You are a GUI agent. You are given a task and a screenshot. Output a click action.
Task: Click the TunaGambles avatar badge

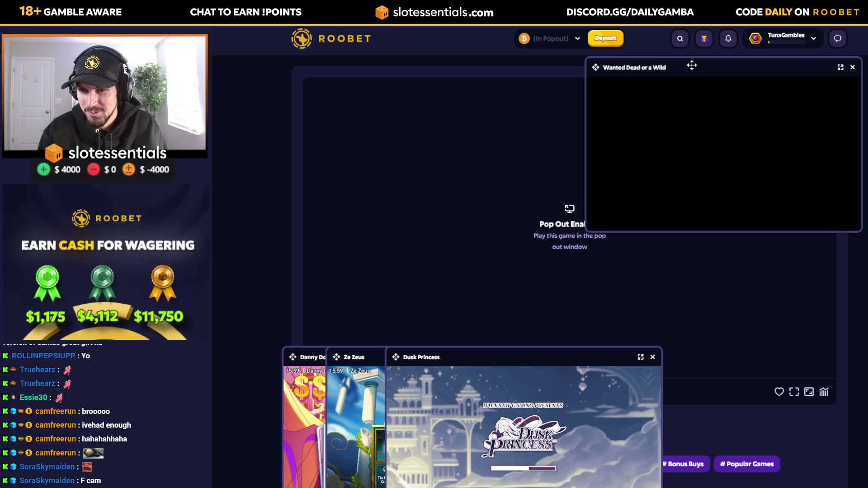tap(755, 38)
